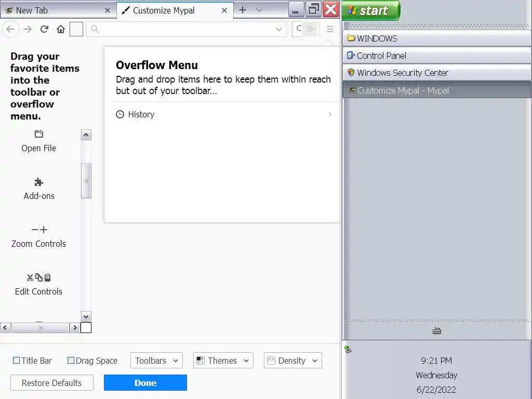Click the search box in toolbar
Screen dimensions: 532x399
pos(298,29)
